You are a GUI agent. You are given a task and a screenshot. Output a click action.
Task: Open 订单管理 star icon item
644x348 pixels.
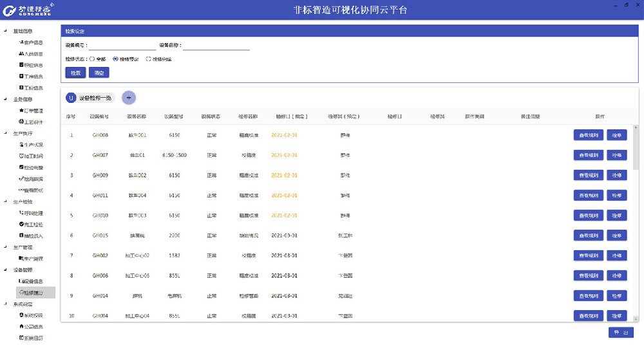[21, 111]
